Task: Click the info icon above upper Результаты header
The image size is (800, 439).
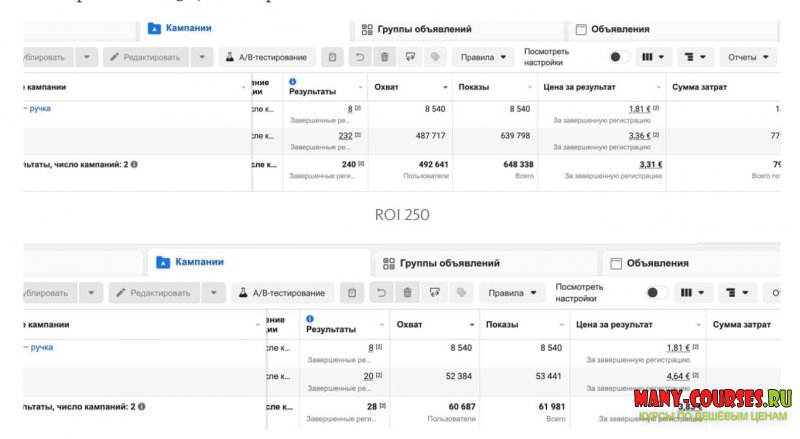Action: click(x=293, y=81)
